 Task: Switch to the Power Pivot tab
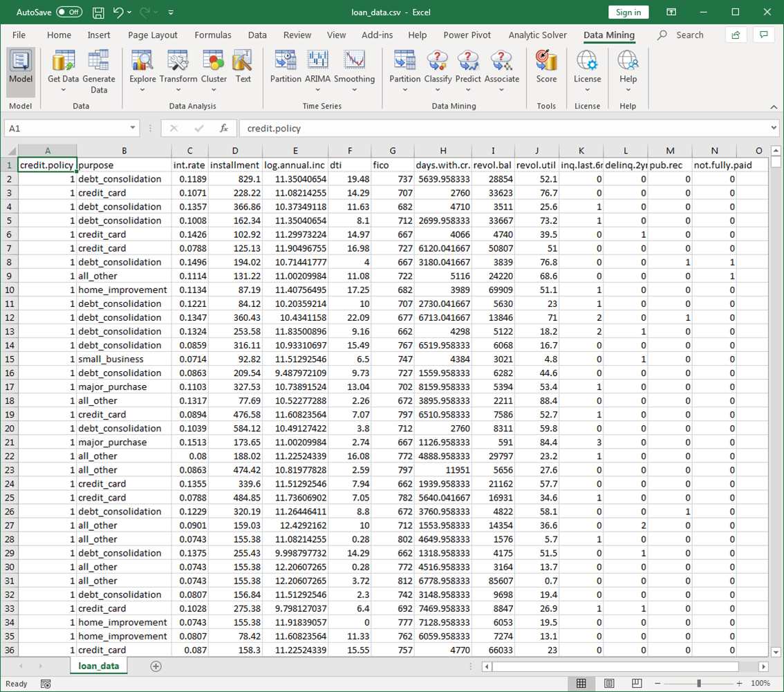(x=467, y=35)
